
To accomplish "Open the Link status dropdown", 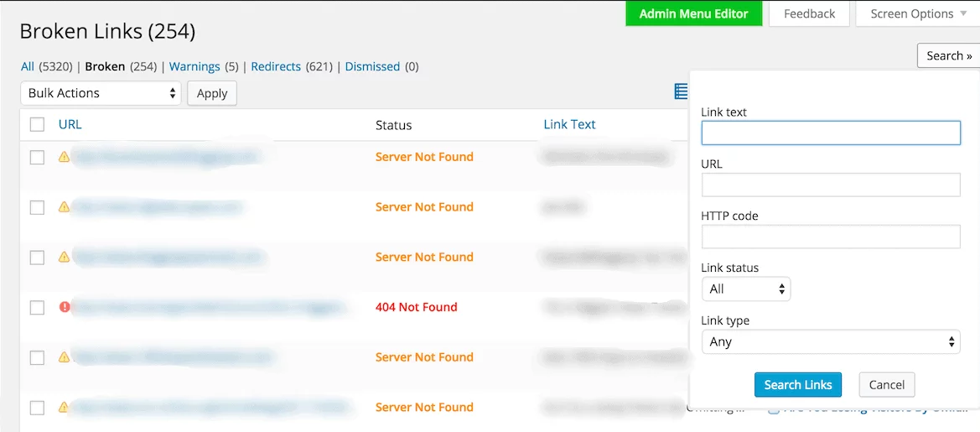I will 746,289.
